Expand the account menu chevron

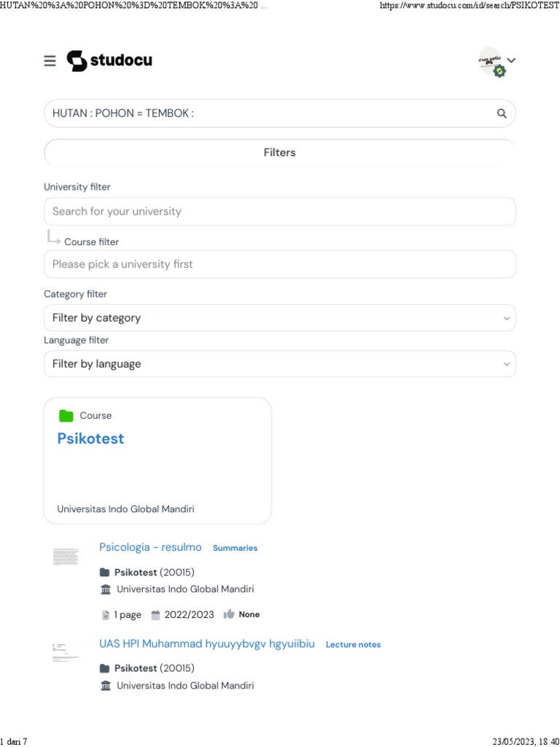click(512, 60)
